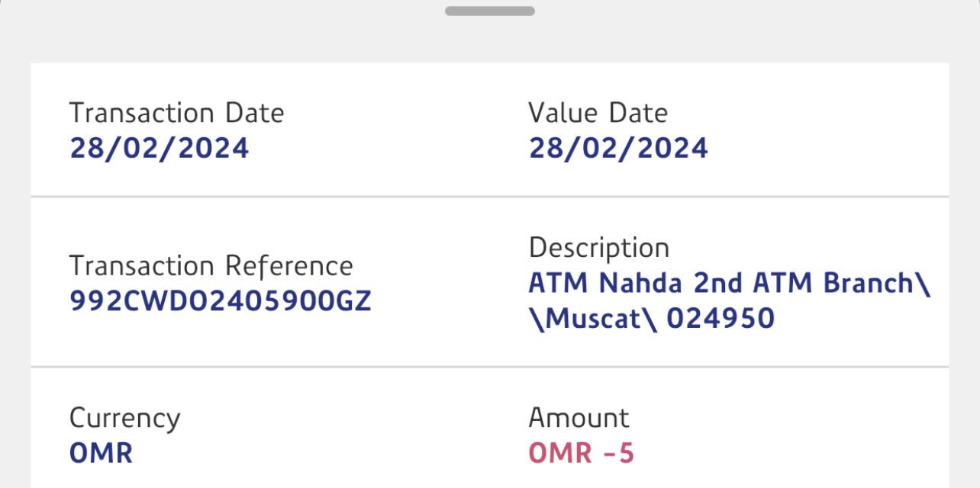
Task: Click the Currency label
Action: click(124, 418)
